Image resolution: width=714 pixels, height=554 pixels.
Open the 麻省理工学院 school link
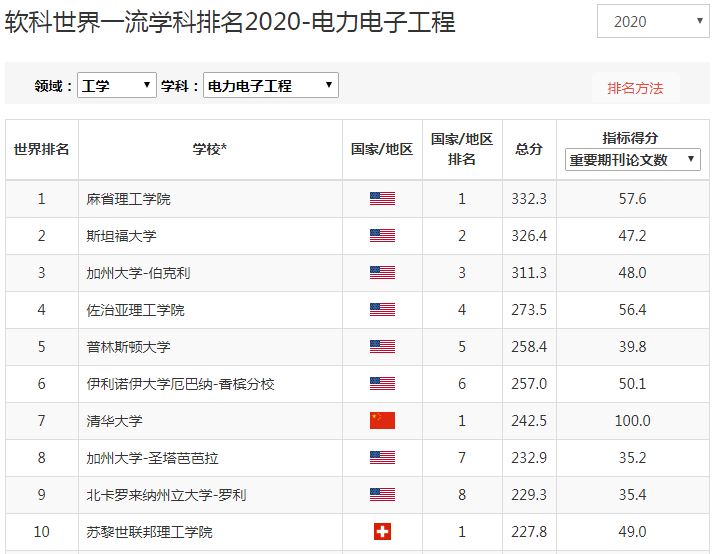[x=128, y=199]
